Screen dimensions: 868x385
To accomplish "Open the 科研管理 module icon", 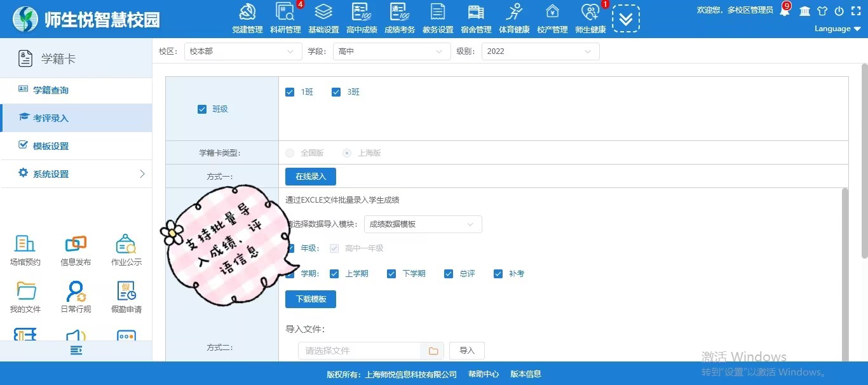I will pyautogui.click(x=285, y=13).
